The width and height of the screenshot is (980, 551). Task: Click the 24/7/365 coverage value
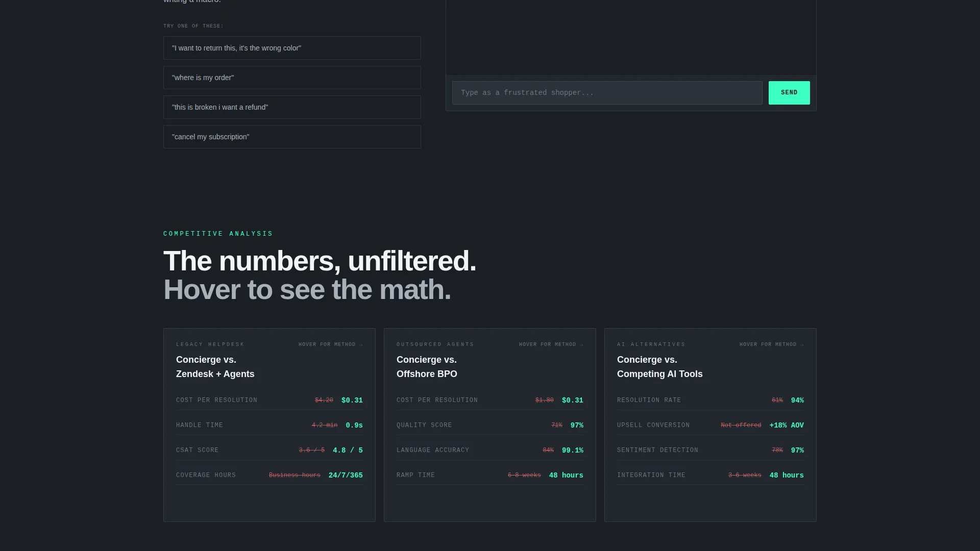tap(346, 475)
